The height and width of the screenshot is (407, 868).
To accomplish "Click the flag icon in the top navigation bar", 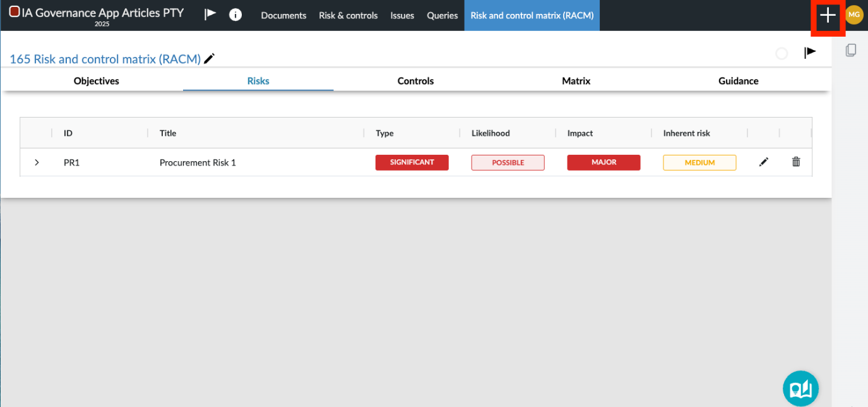I will (x=210, y=15).
